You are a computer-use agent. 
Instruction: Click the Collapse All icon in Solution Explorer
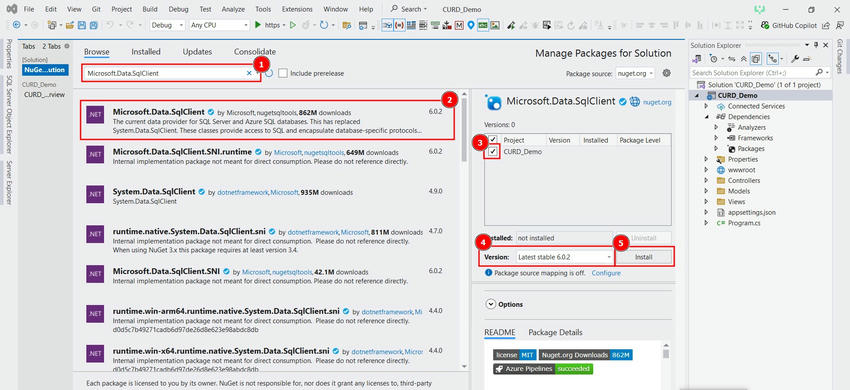[743, 59]
